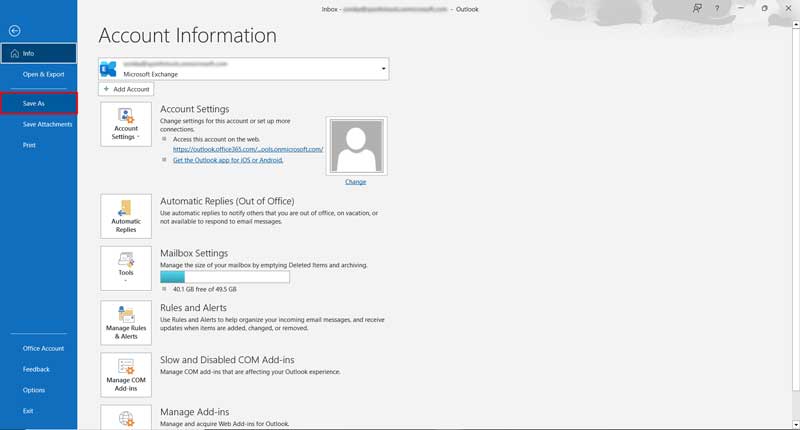This screenshot has width=800, height=430.
Task: Click the Slow and Disabled COM Add-ins heading
Action: (x=227, y=360)
